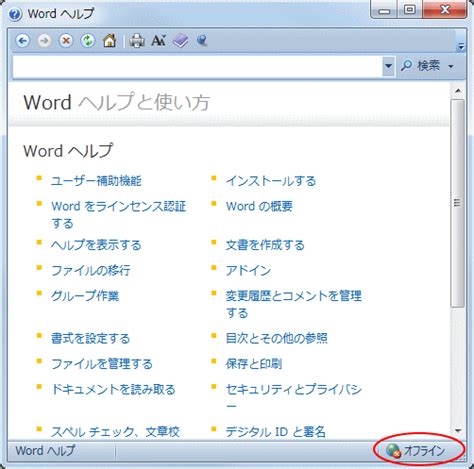Click the Keep on Top pin icon

pos(202,41)
